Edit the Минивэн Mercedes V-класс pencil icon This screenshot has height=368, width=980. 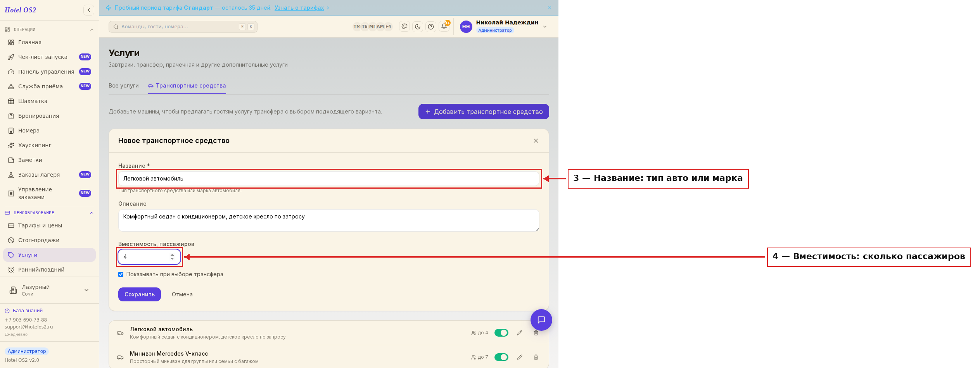520,357
